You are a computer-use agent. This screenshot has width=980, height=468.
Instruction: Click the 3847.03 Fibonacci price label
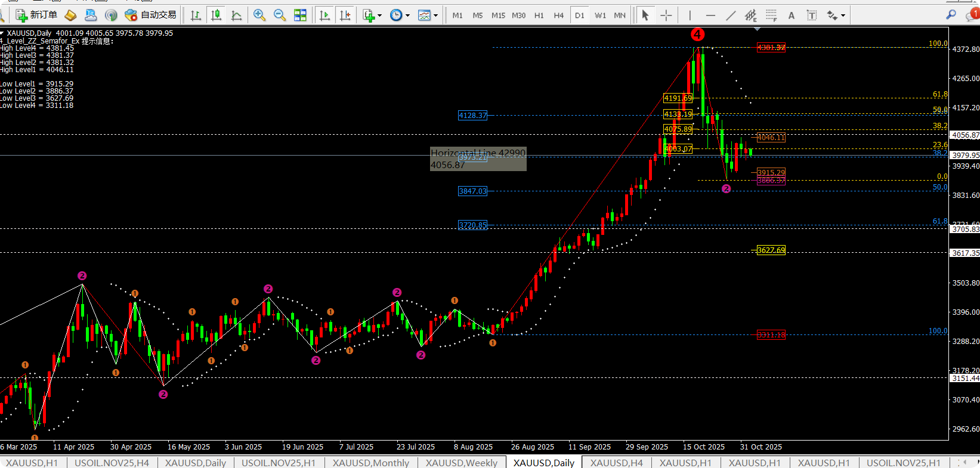pos(472,191)
